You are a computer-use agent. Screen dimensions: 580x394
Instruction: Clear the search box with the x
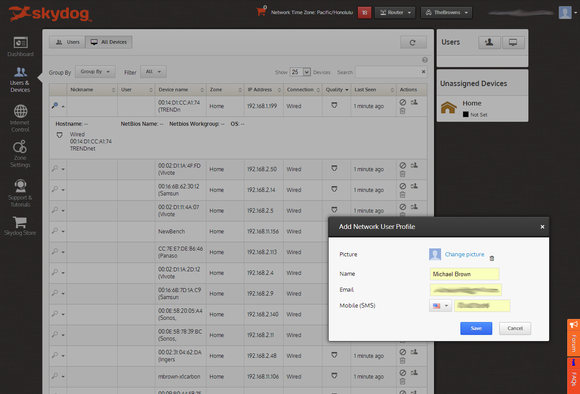tap(423, 72)
